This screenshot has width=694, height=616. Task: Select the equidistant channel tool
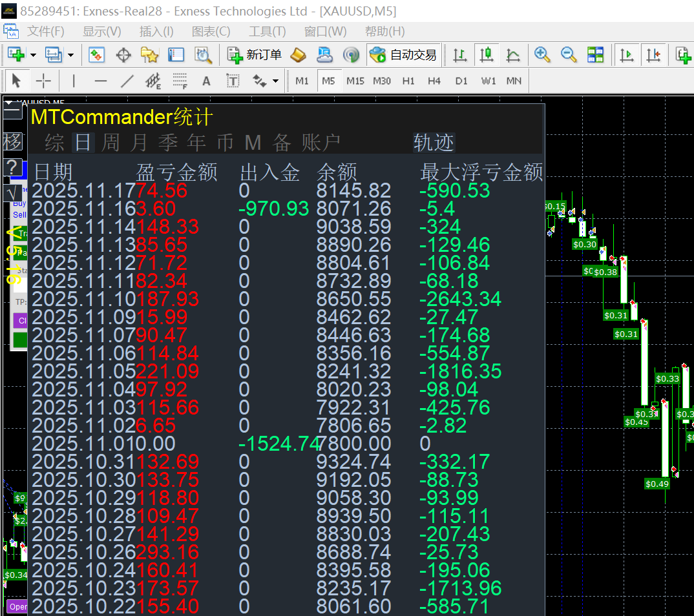pyautogui.click(x=153, y=81)
